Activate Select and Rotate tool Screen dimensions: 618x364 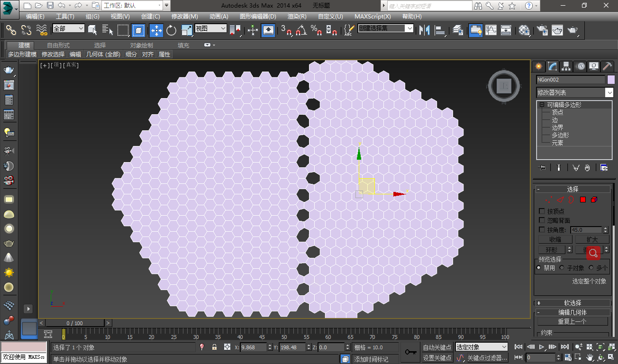pos(171,30)
